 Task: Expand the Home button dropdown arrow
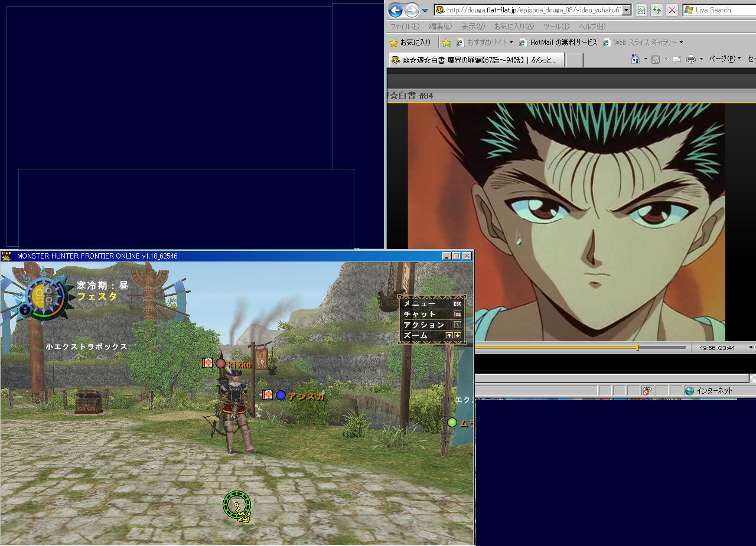coord(646,59)
